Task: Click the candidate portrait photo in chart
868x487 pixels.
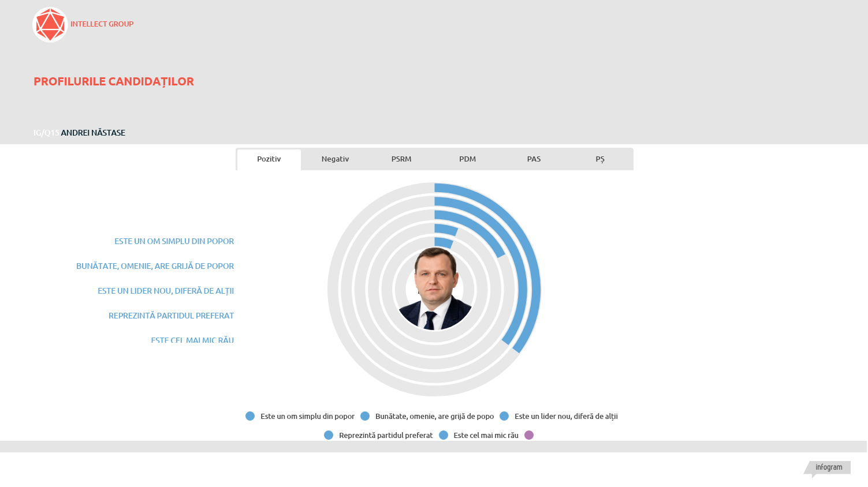Action: pos(434,289)
